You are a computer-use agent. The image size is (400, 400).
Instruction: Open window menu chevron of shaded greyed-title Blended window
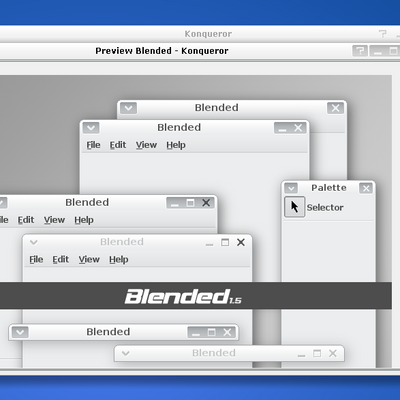pyautogui.click(x=126, y=353)
